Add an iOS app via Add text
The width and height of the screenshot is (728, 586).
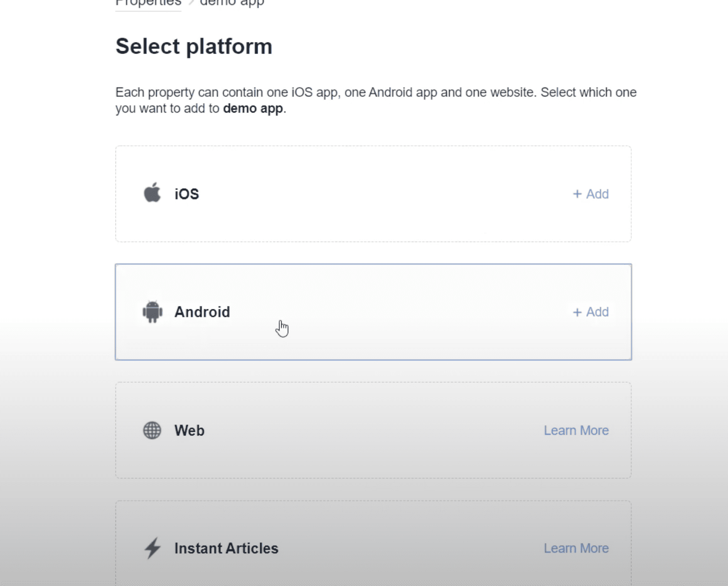click(590, 194)
